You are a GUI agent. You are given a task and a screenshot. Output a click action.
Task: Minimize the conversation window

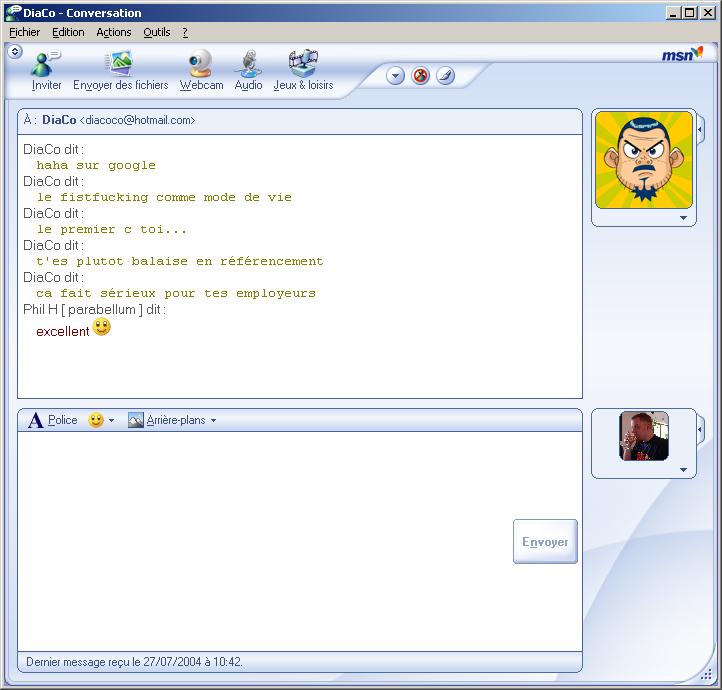click(673, 13)
